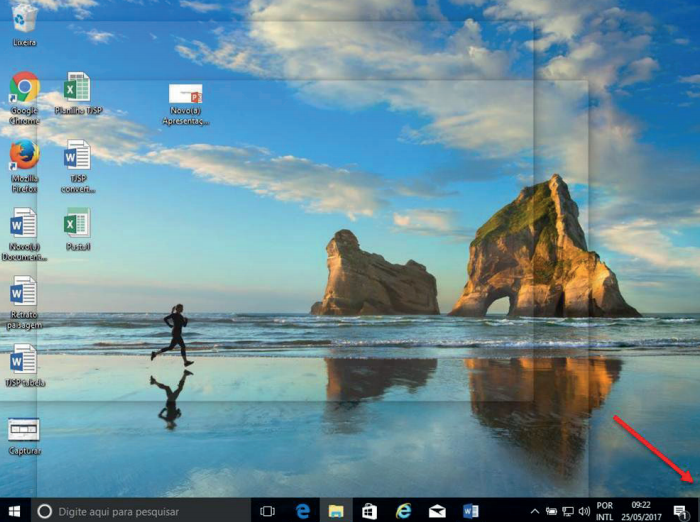The image size is (700, 522).
Task: Click the 'Digite aqui para pesquisar' search box
Action: tap(140, 510)
